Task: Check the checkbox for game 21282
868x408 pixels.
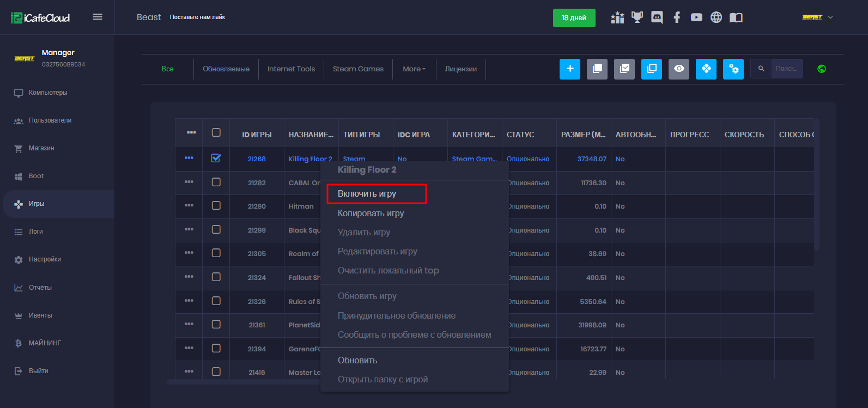Action: (x=216, y=182)
